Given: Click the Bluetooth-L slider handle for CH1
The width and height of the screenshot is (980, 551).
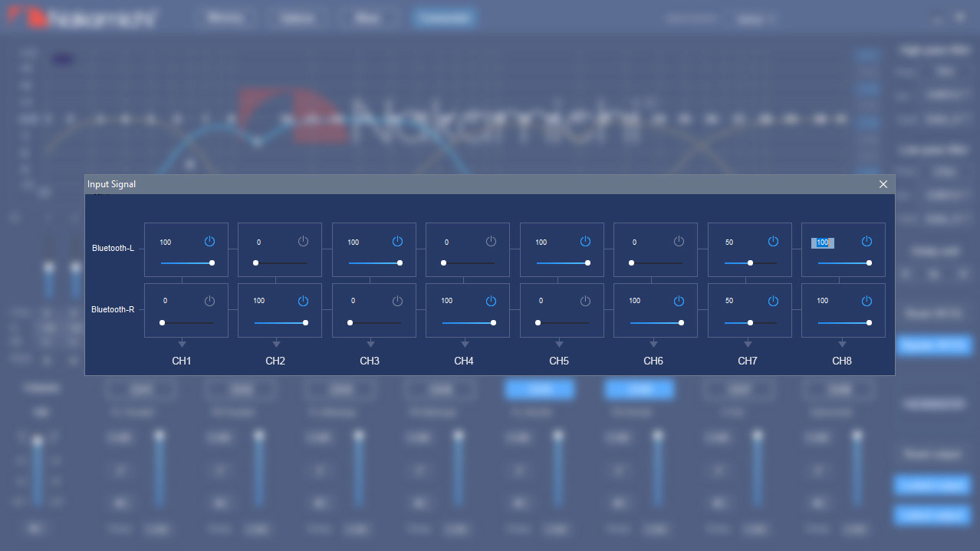Looking at the screenshot, I should click(212, 262).
